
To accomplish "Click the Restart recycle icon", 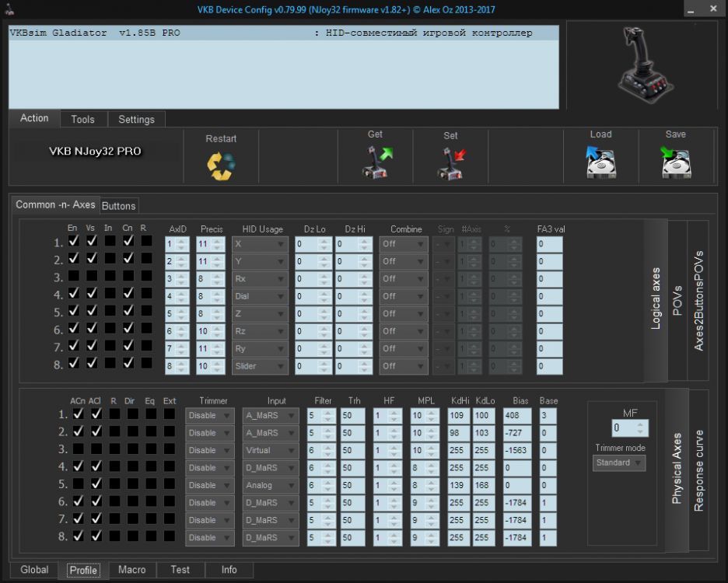I will pyautogui.click(x=221, y=165).
